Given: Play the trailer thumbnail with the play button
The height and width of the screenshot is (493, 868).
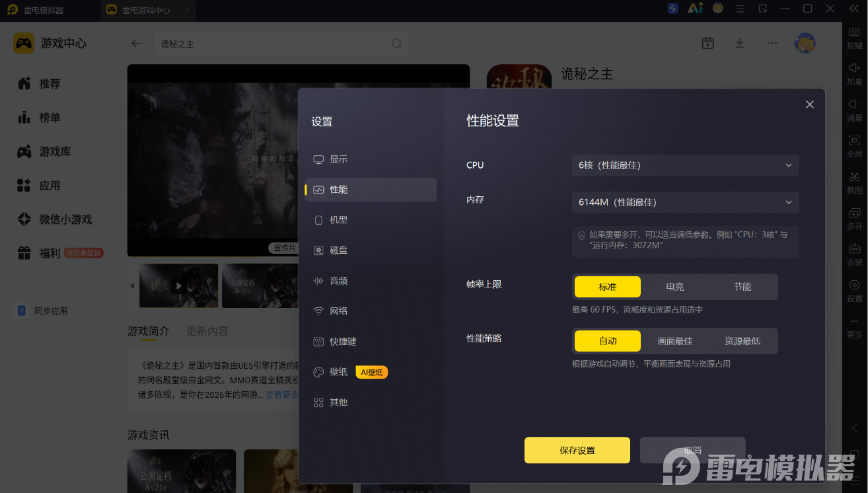Looking at the screenshot, I should (x=178, y=286).
